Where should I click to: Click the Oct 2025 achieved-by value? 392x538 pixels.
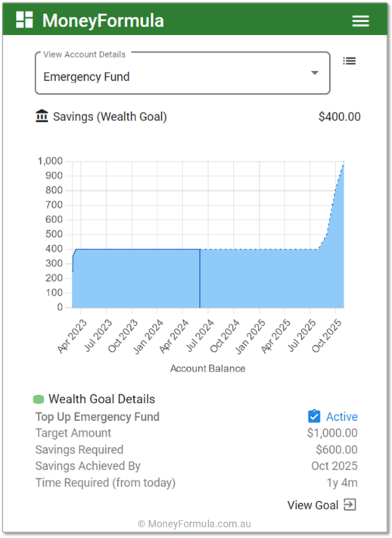pos(334,465)
